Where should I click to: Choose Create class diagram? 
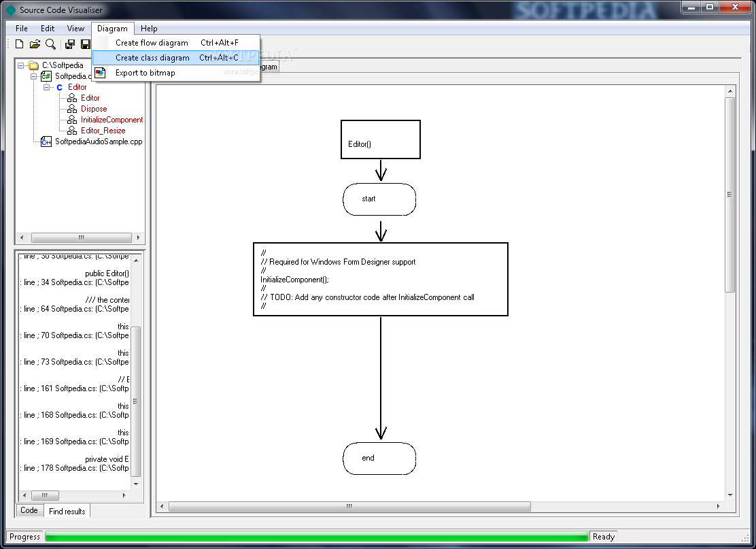(176, 58)
